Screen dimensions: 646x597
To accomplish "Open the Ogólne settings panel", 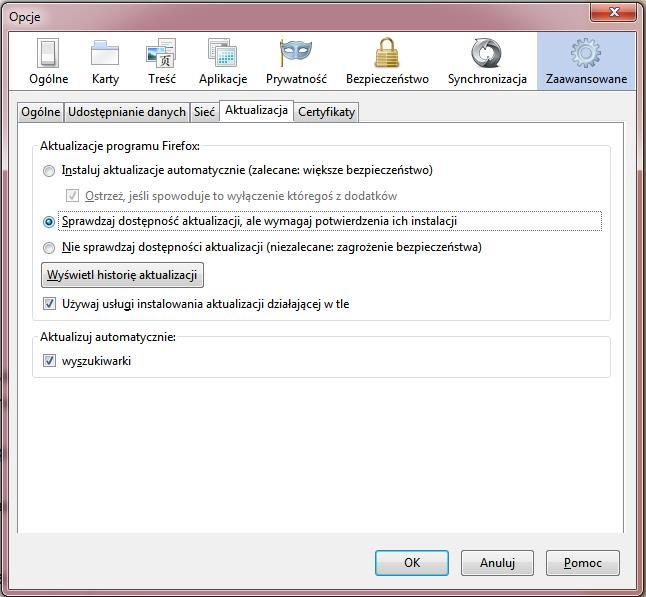I will point(49,61).
